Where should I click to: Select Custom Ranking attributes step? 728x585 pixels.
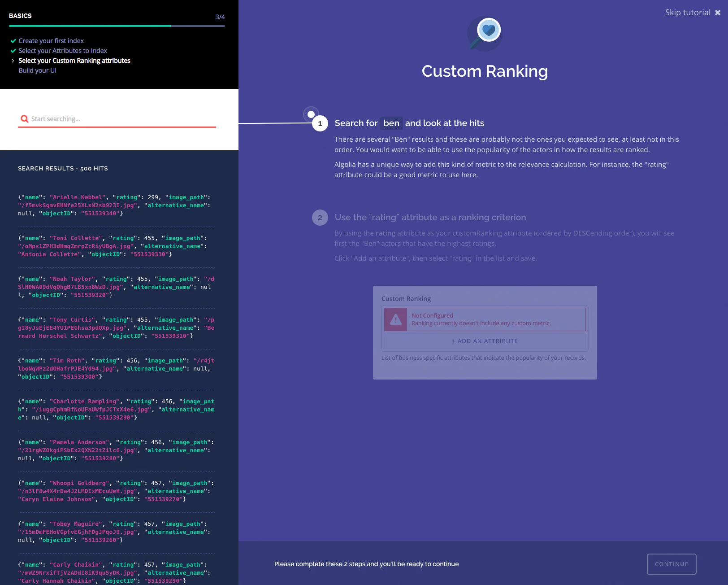tap(74, 61)
